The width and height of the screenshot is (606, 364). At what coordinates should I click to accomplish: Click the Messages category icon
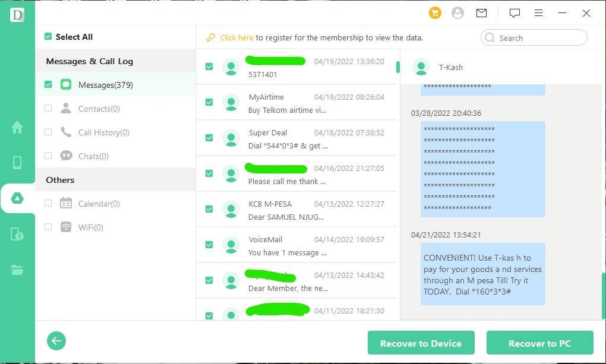tap(66, 85)
